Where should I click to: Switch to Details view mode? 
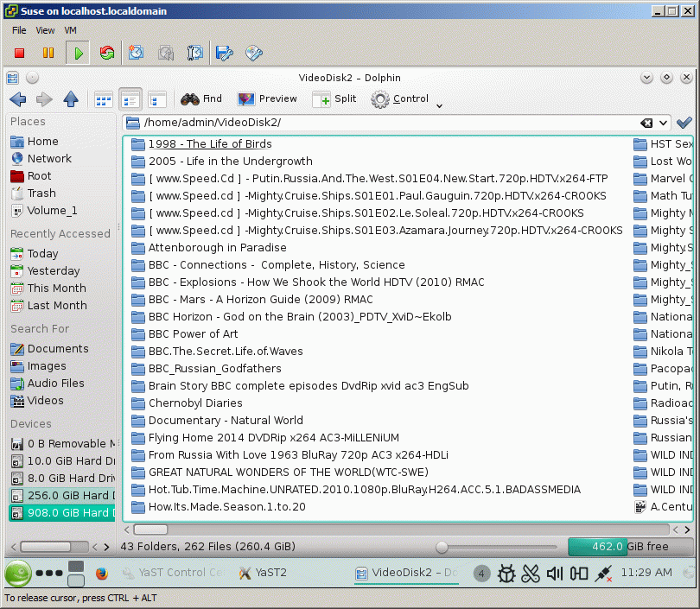click(130, 99)
